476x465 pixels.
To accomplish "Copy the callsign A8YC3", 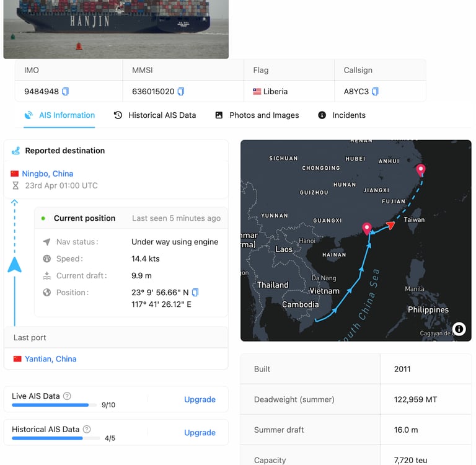I will (375, 91).
